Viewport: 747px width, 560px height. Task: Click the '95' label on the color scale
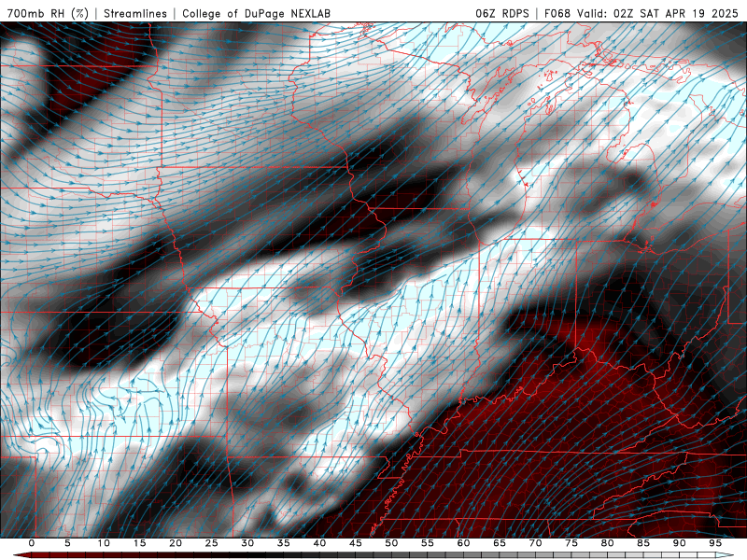click(715, 543)
